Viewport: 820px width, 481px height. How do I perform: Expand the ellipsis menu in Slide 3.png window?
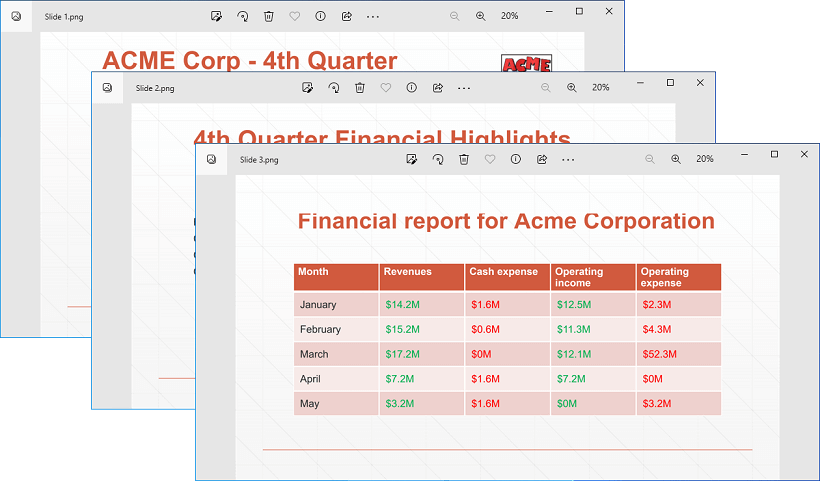(x=568, y=159)
